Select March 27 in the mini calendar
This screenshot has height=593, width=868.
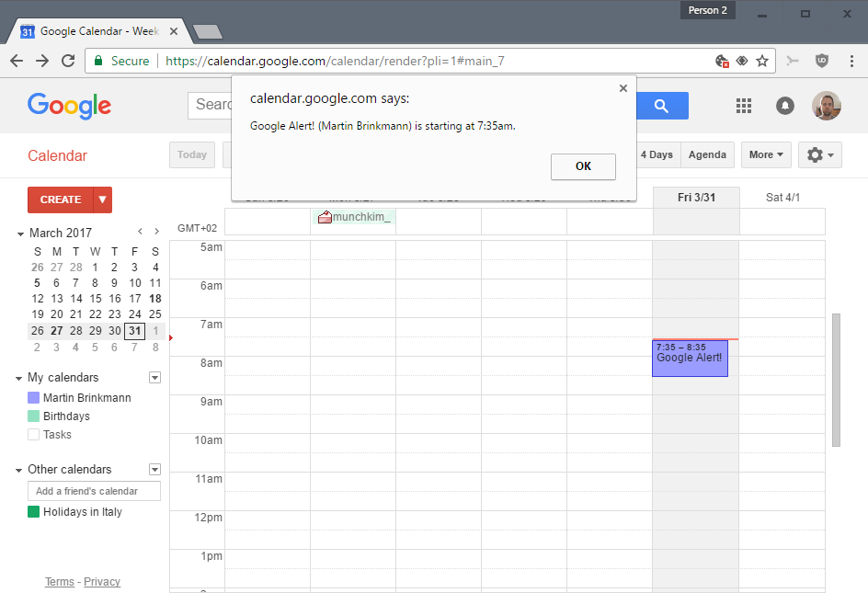click(56, 331)
